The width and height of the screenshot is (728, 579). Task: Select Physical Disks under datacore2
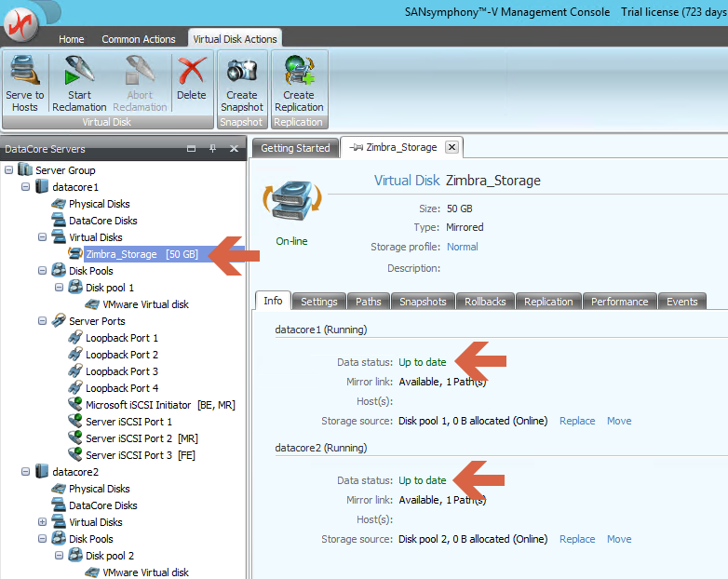pos(100,489)
